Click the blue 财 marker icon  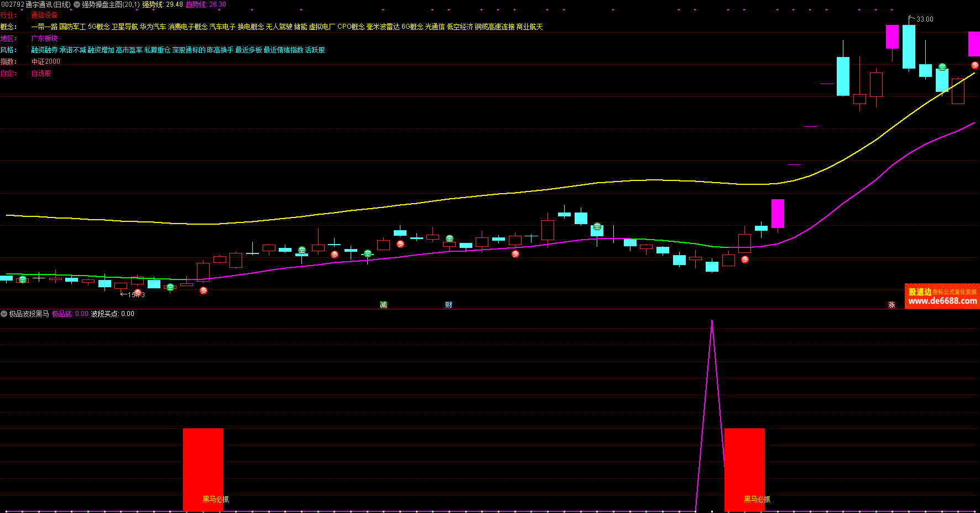[x=449, y=305]
